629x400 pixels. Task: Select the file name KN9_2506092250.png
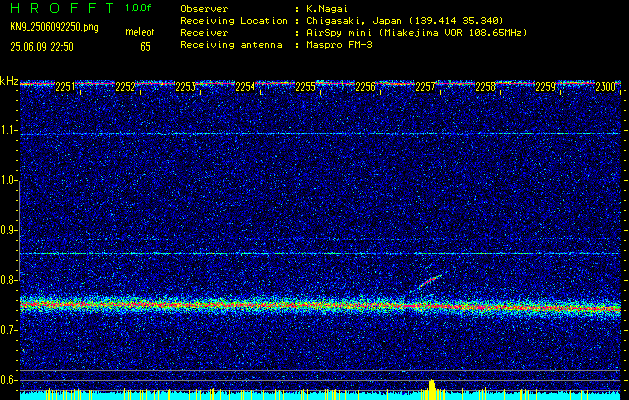pos(54,28)
